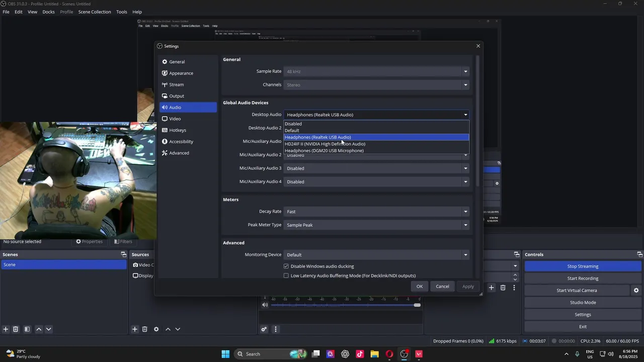Pop out the Controls dock icon
The image size is (644, 362).
click(x=639, y=254)
